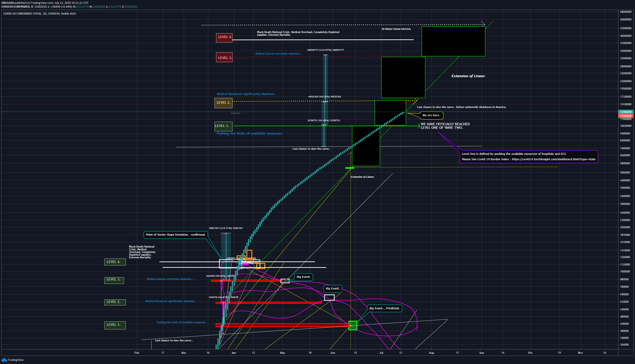This screenshot has height=364, width=635.
Task: Click the bright green square at predicted event
Action: 353,325
